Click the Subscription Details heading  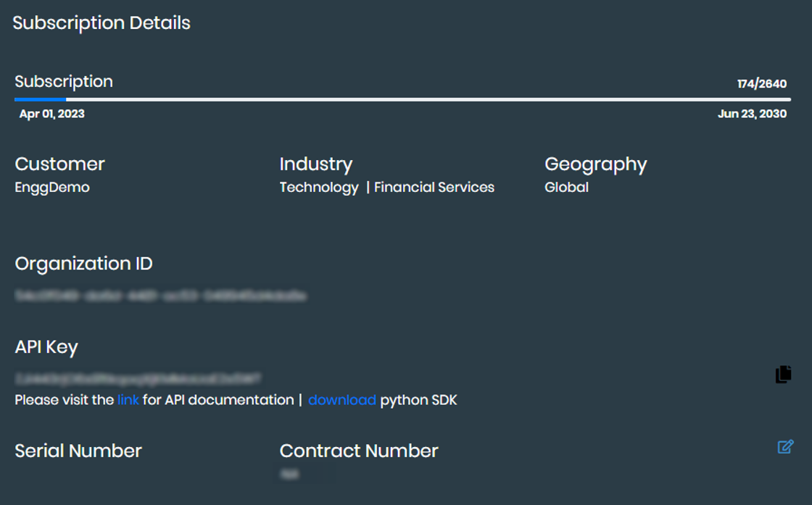[101, 22]
